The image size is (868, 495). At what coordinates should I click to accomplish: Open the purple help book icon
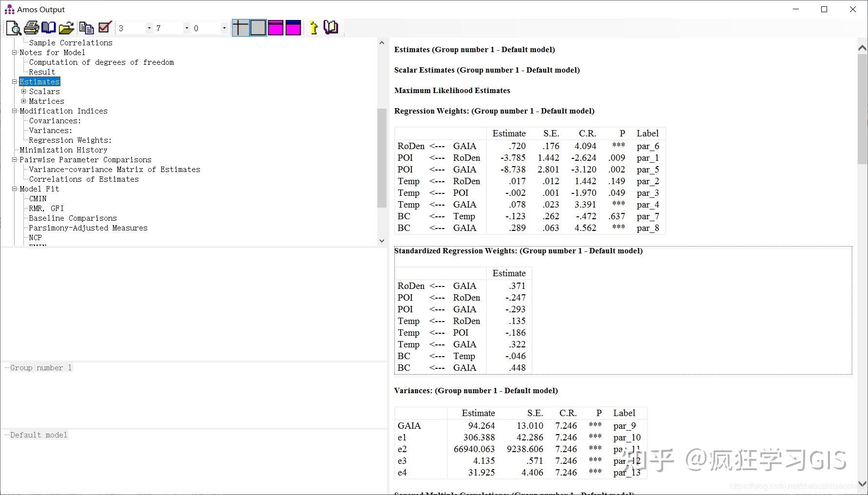(331, 28)
